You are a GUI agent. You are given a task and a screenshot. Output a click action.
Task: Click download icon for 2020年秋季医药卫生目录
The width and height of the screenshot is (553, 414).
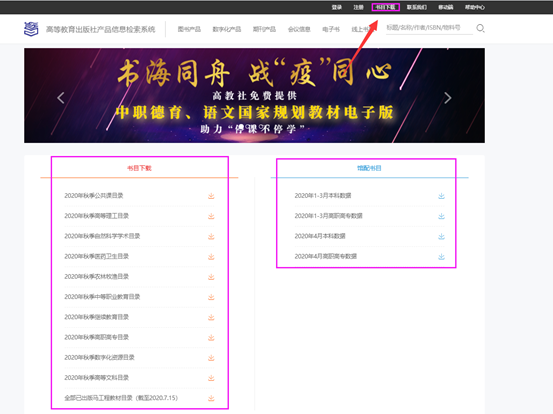tap(211, 256)
